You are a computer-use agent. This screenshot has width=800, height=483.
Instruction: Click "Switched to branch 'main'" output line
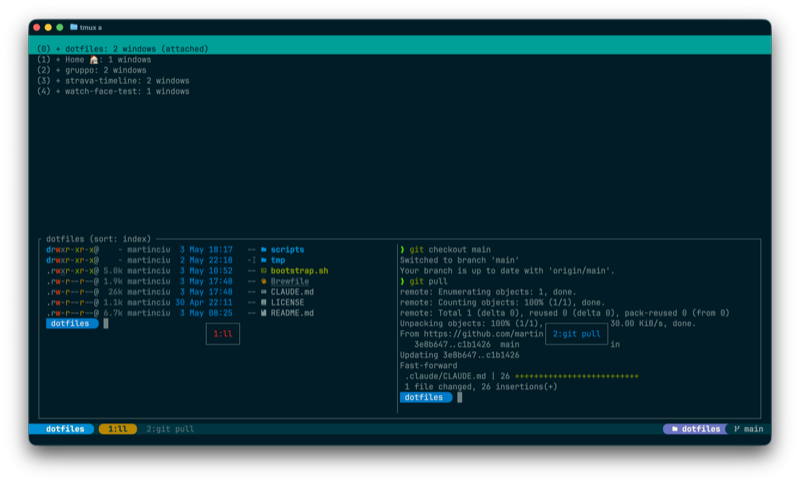[x=460, y=260]
